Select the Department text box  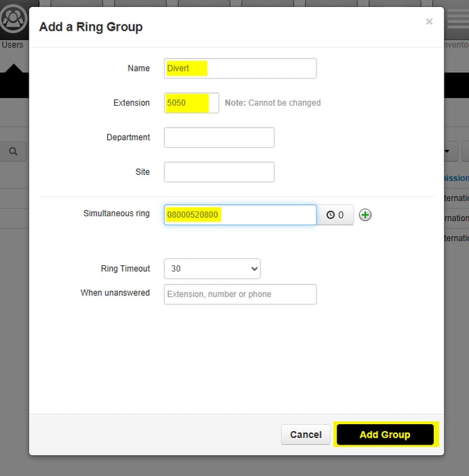(x=219, y=138)
